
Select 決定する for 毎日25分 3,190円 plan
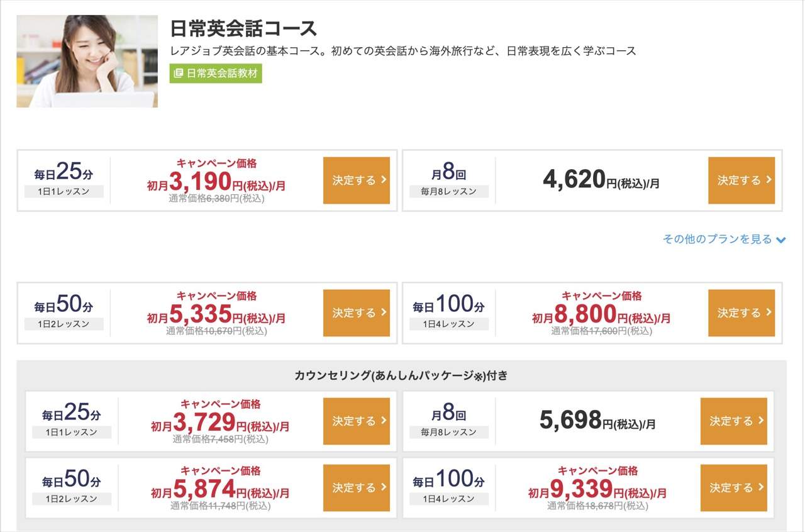357,180
